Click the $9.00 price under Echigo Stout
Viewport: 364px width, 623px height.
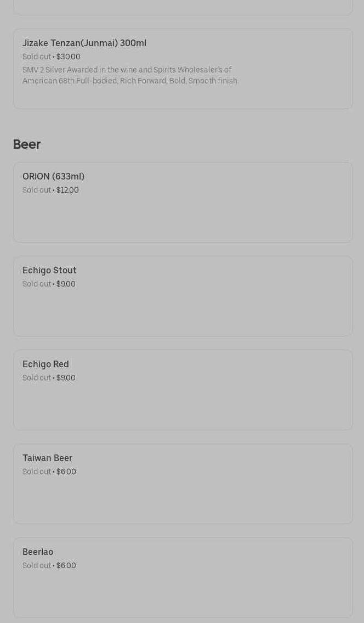[x=66, y=284]
